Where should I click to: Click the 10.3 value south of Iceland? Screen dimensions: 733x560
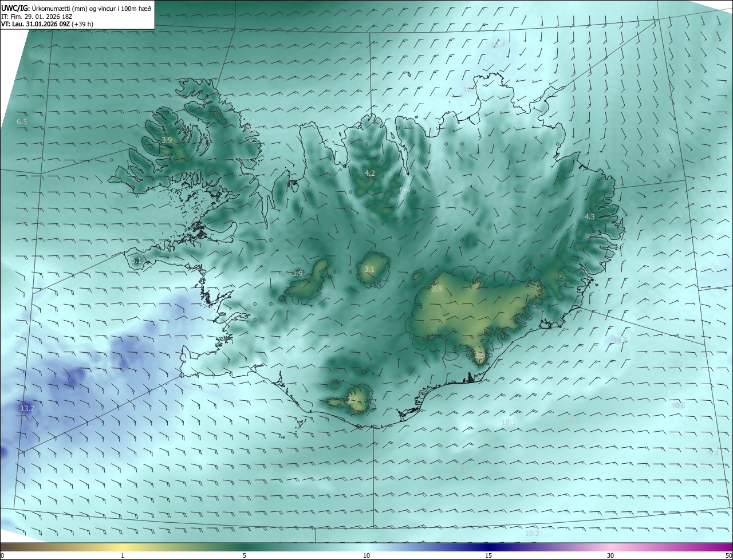point(509,422)
